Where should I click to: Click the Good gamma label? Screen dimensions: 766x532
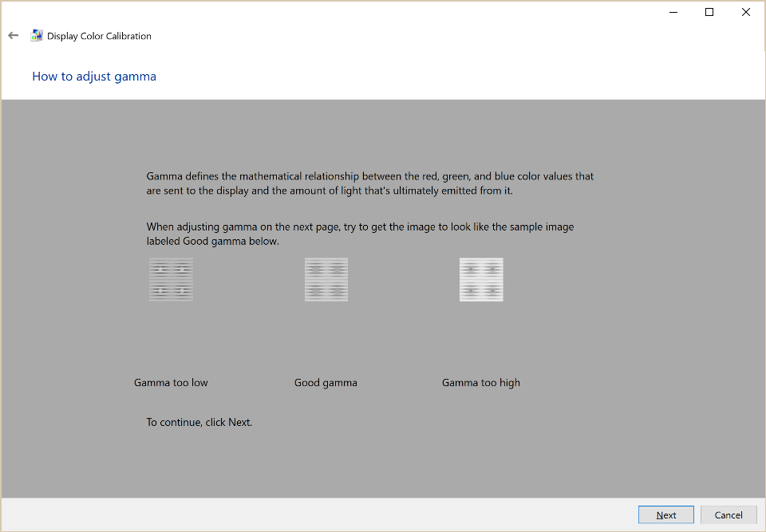click(x=326, y=383)
